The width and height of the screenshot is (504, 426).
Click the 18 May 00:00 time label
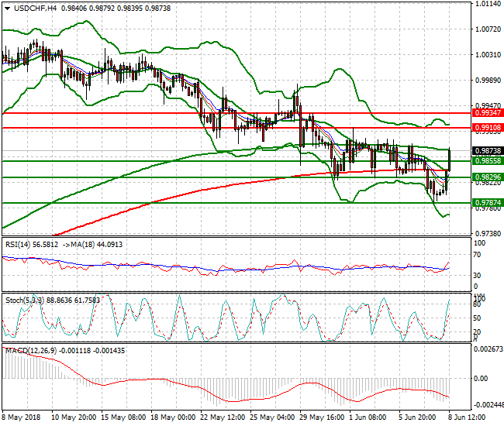pos(173,417)
